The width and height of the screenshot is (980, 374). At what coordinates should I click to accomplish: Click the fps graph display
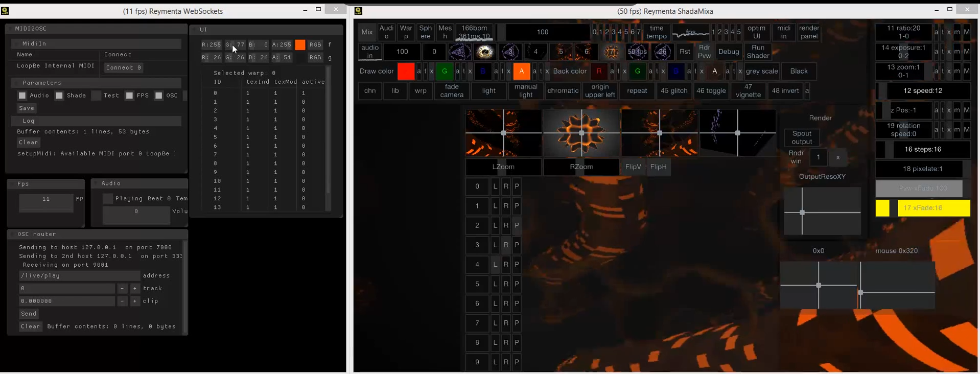691,32
